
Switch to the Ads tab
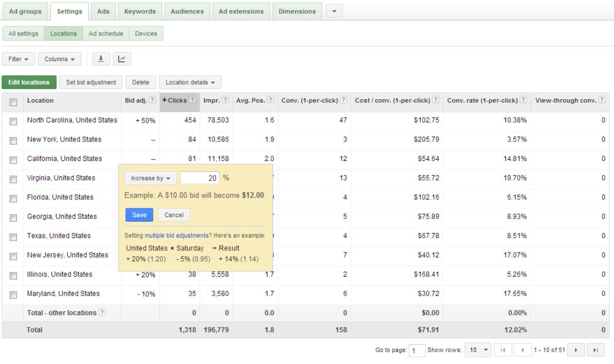pos(103,11)
